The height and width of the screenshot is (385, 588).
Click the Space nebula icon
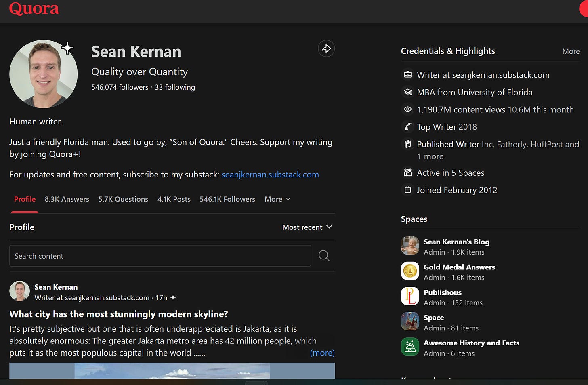click(x=410, y=322)
